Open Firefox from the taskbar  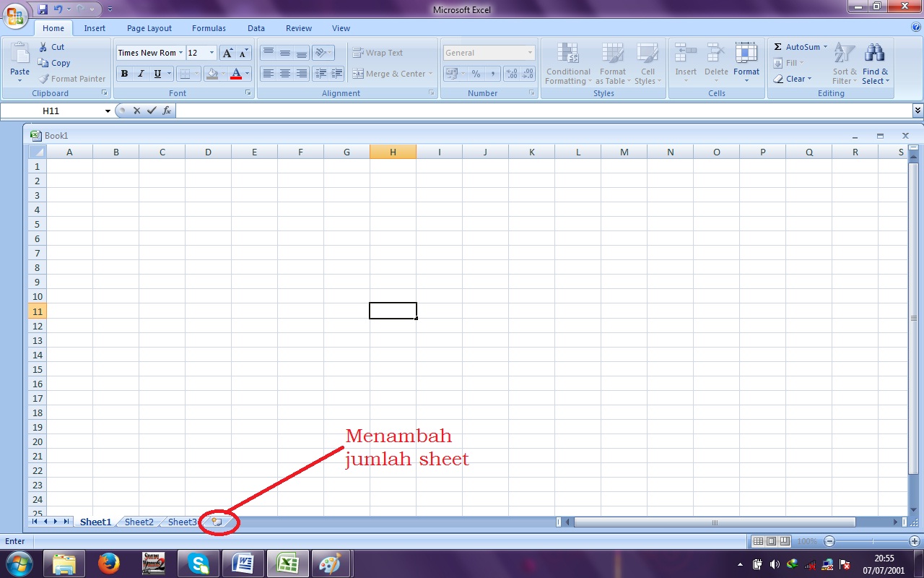pyautogui.click(x=109, y=563)
